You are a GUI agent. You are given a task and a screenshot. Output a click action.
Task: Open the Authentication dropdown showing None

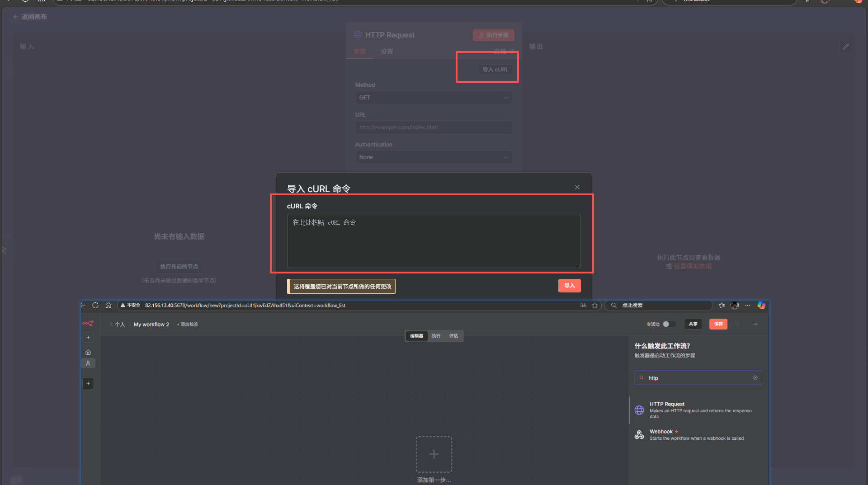[434, 157]
